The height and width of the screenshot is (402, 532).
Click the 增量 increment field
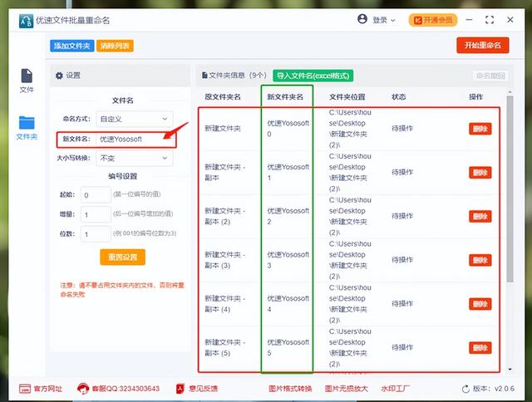pos(96,214)
